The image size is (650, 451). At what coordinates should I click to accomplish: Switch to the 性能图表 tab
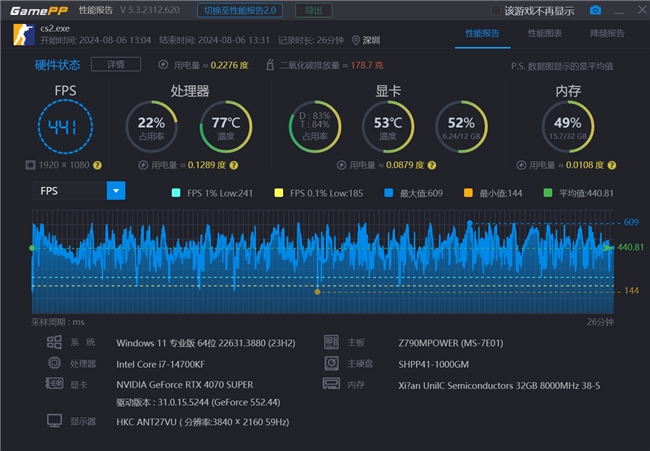tap(545, 34)
